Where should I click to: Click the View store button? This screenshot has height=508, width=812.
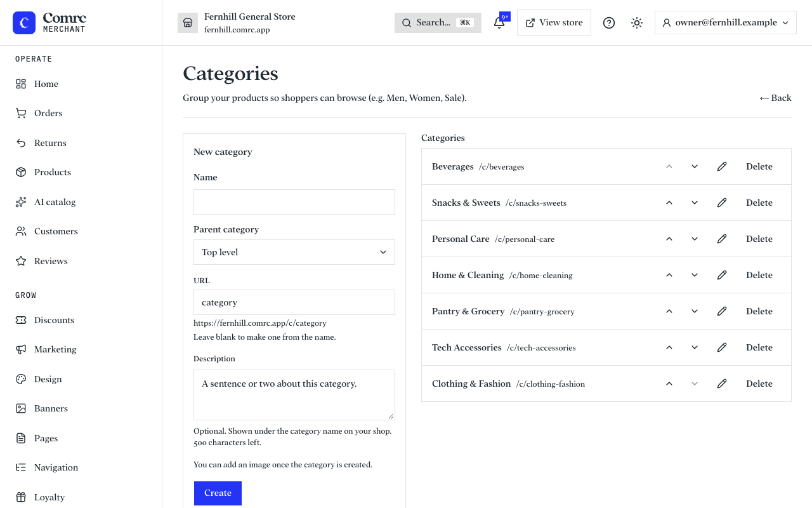tap(554, 23)
